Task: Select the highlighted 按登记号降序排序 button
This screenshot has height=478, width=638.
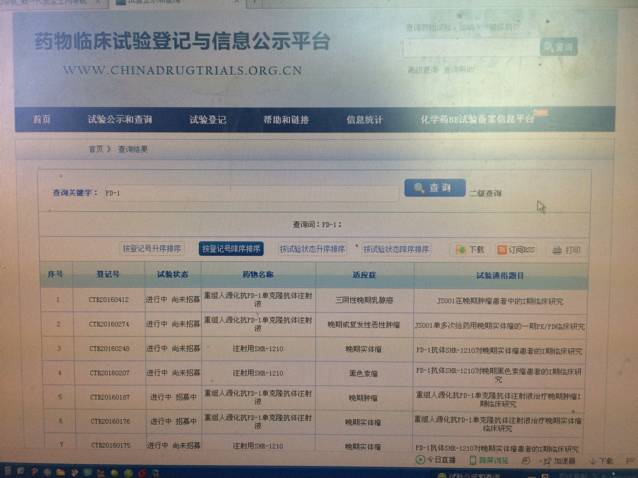Action: tap(231, 248)
